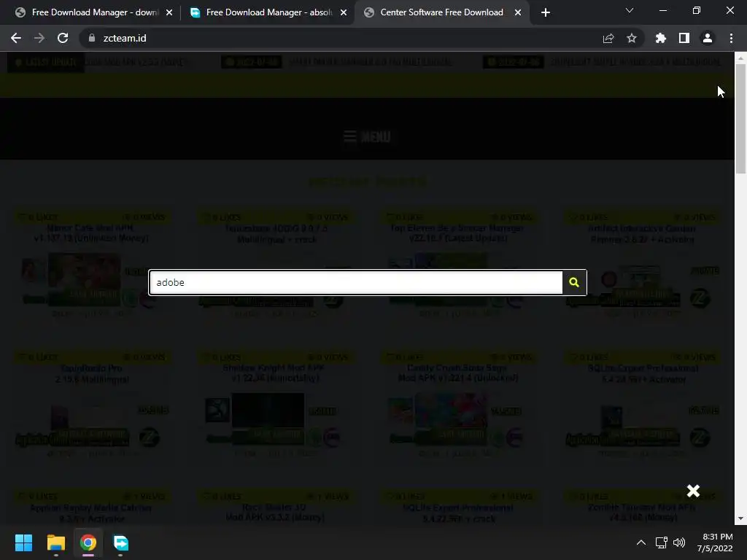This screenshot has height=560, width=747.
Task: Close the search overlay with white X
Action: click(x=693, y=491)
